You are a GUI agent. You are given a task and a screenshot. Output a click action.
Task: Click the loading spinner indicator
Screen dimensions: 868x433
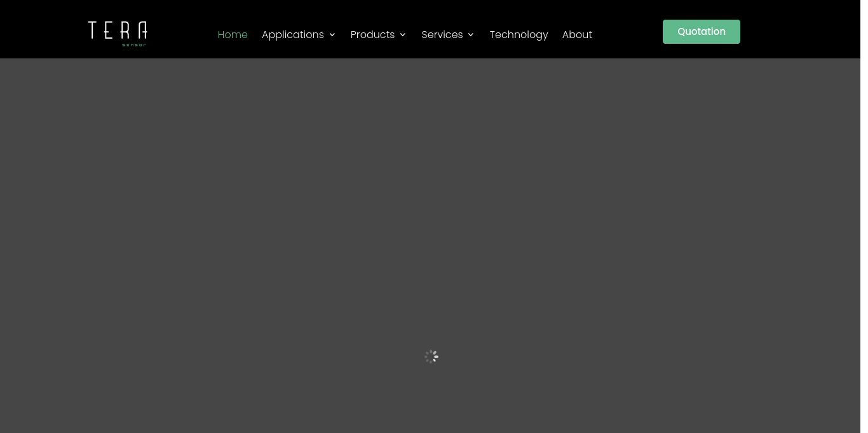point(431,356)
